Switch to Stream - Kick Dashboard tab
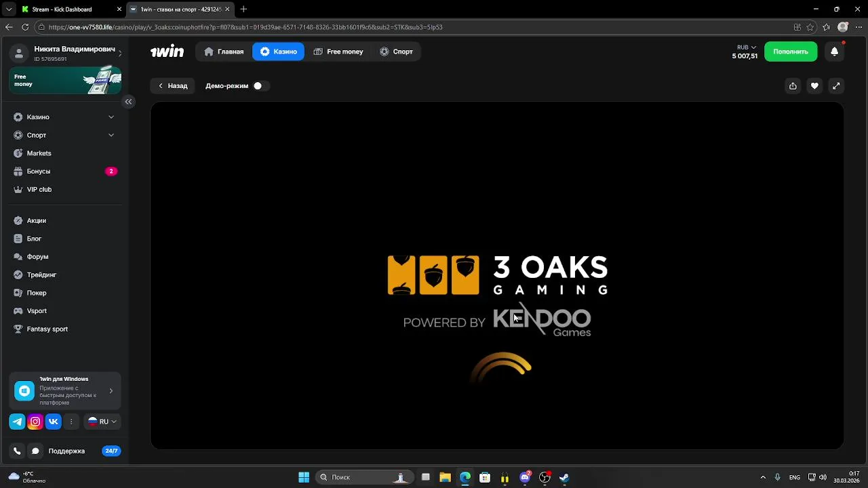 click(x=71, y=9)
